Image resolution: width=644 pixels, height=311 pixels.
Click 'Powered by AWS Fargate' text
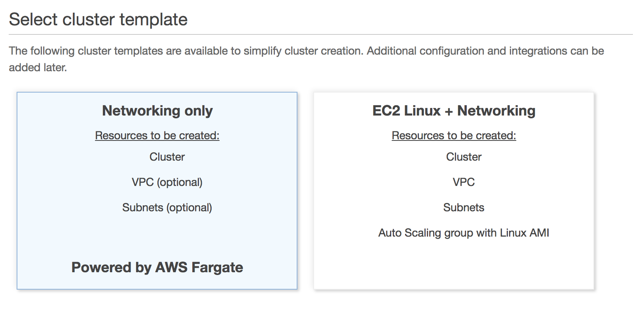157,267
